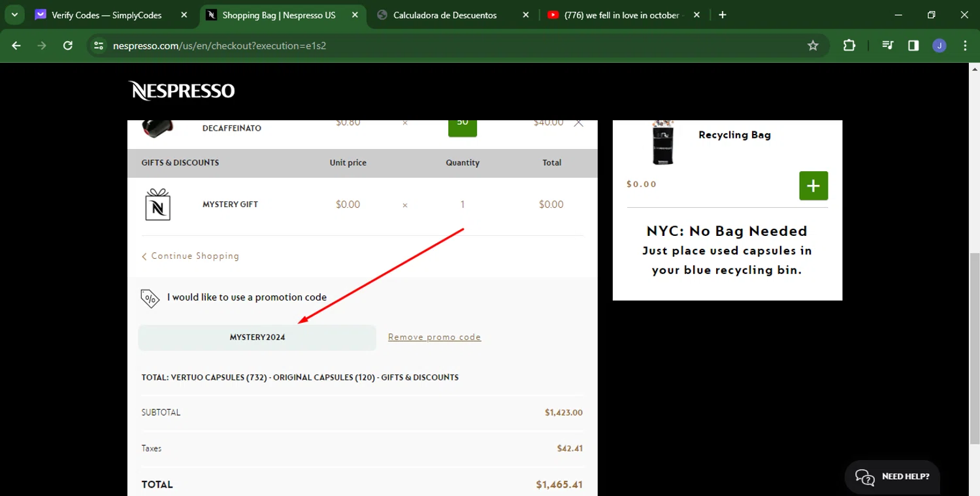The image size is (980, 496).
Task: Close the Calculadora de Descuentos tab
Action: click(x=526, y=15)
